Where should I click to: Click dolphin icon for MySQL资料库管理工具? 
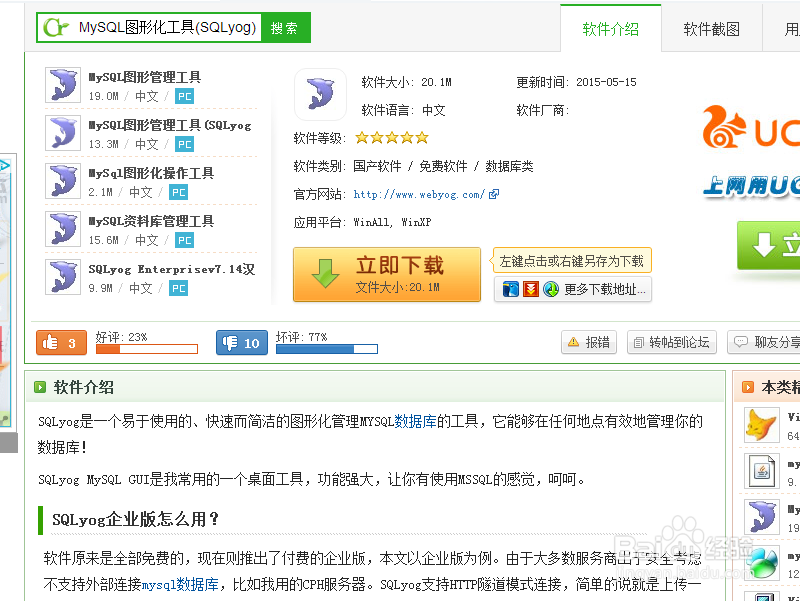click(63, 229)
